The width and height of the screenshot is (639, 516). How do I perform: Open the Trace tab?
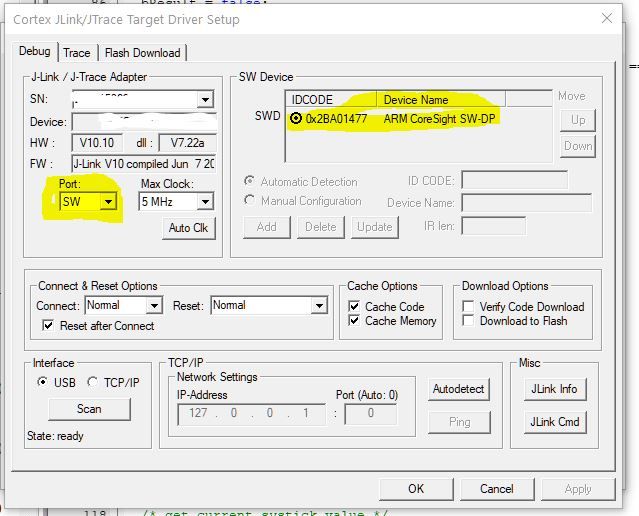click(x=77, y=53)
